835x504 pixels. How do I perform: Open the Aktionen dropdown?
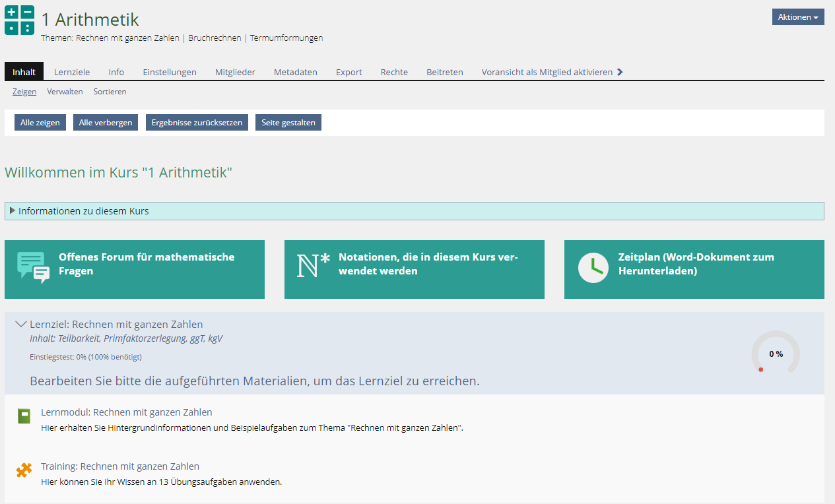(x=797, y=16)
